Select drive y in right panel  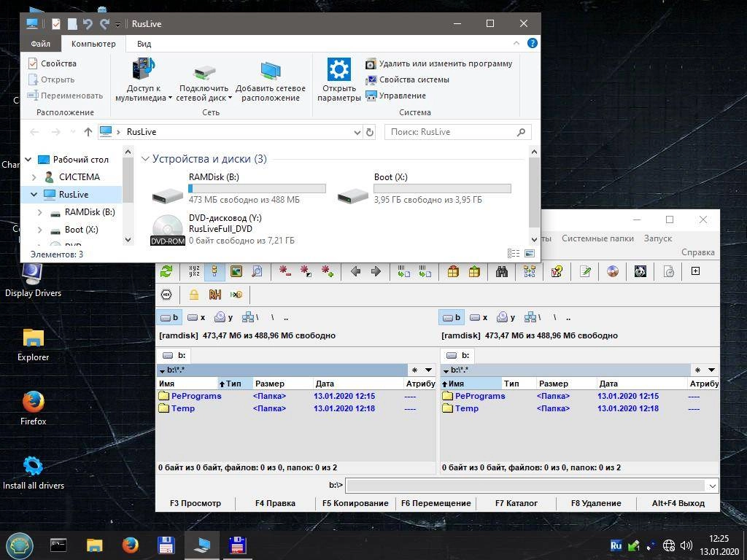[506, 318]
